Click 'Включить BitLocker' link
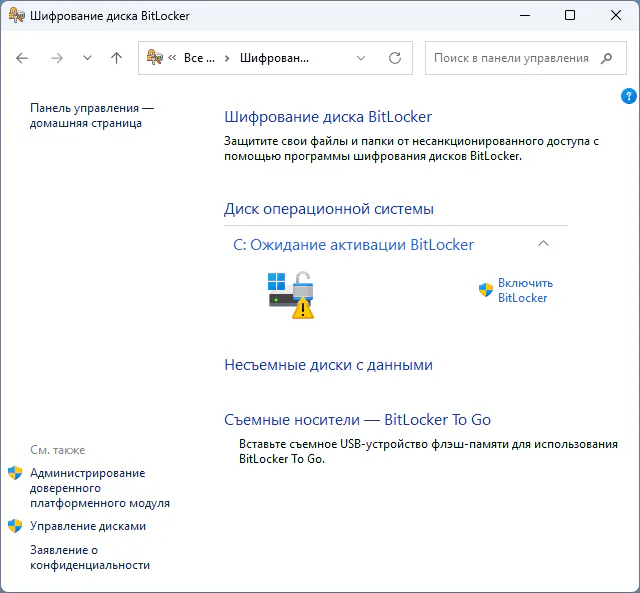This screenshot has width=640, height=593. click(525, 290)
